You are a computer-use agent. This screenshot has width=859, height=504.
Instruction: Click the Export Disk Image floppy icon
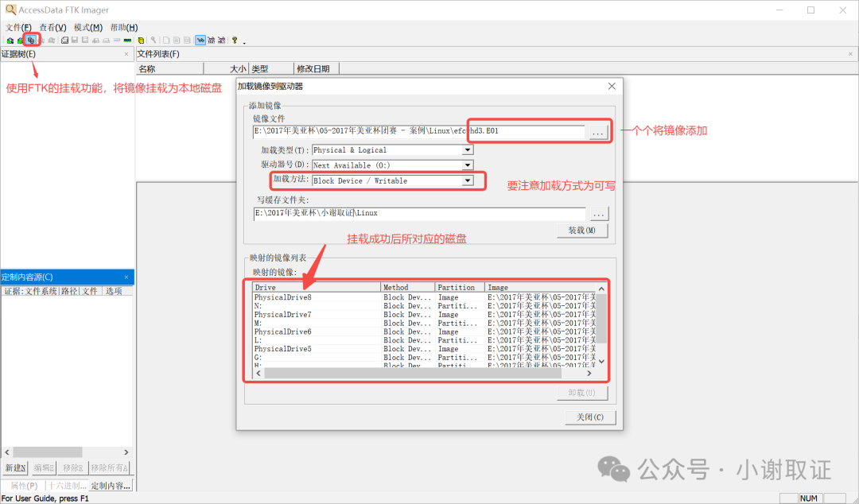[x=75, y=40]
